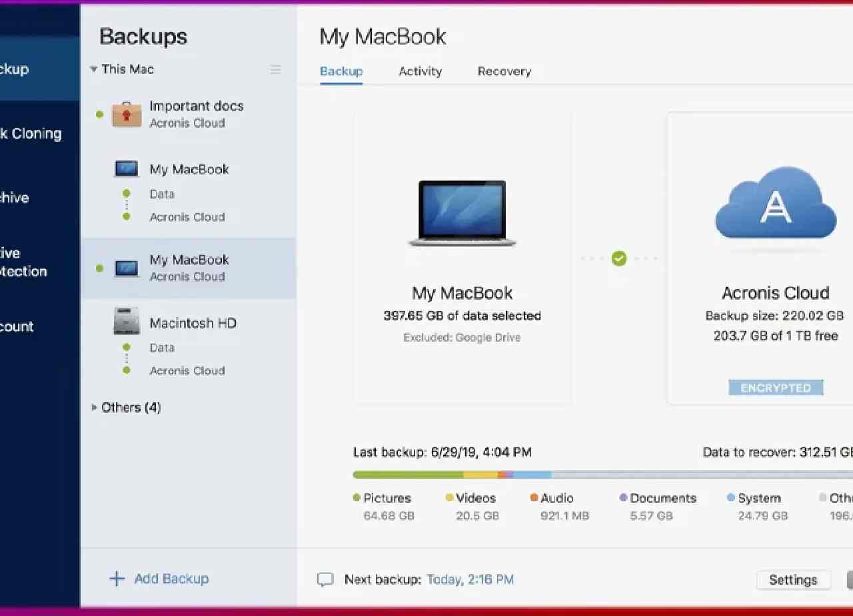Viewport: 853px width, 616px height.
Task: Click the Acronis Cloud destination icon
Action: point(776,203)
